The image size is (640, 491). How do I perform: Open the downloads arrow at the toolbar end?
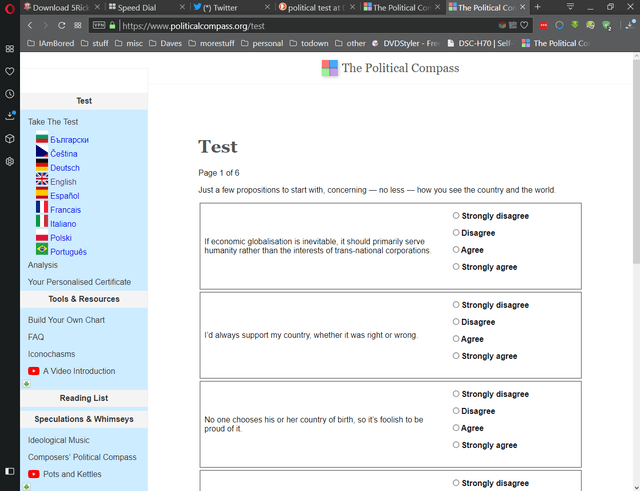629,25
